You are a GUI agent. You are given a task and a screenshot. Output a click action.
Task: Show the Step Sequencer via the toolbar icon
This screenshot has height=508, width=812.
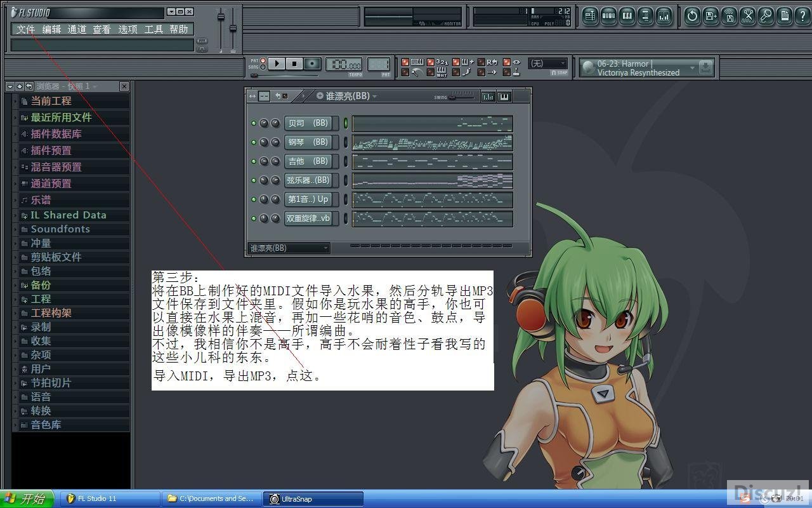[x=608, y=17]
